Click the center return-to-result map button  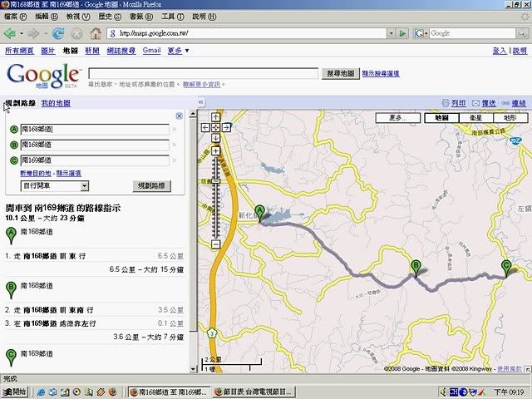click(x=216, y=127)
